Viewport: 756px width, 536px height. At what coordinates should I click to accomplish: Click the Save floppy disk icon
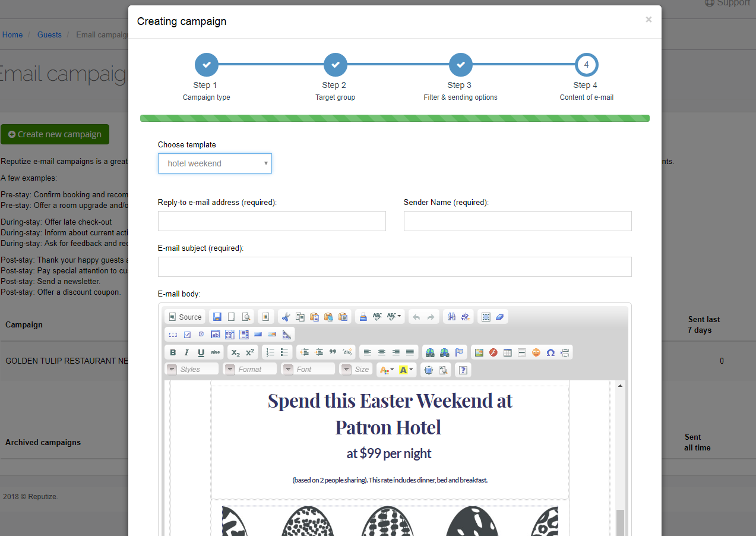click(x=217, y=317)
